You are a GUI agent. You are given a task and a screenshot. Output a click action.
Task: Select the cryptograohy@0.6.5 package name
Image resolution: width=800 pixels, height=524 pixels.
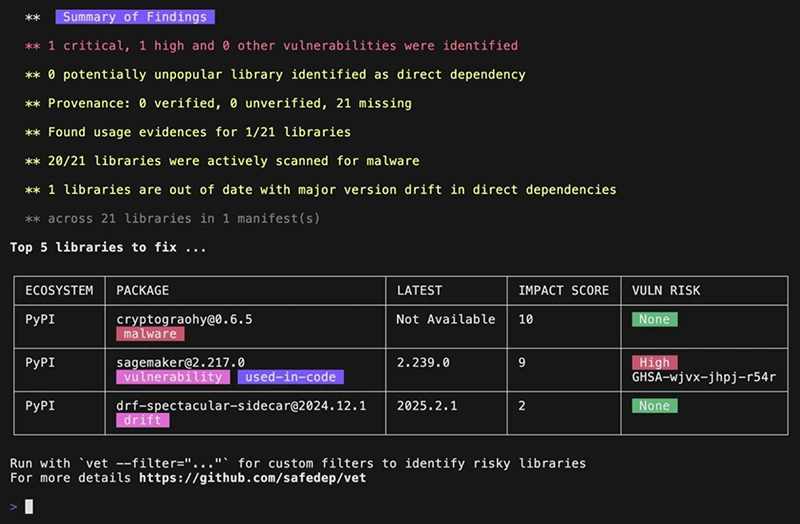(x=184, y=319)
